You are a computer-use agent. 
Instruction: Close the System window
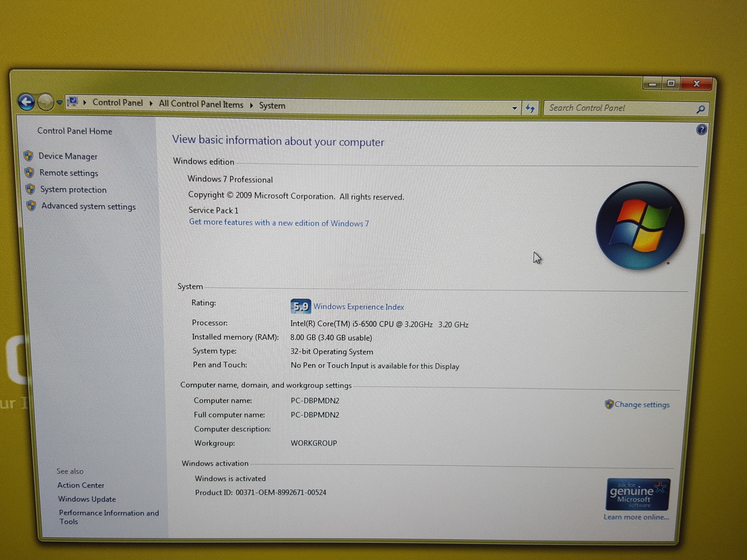tap(696, 84)
